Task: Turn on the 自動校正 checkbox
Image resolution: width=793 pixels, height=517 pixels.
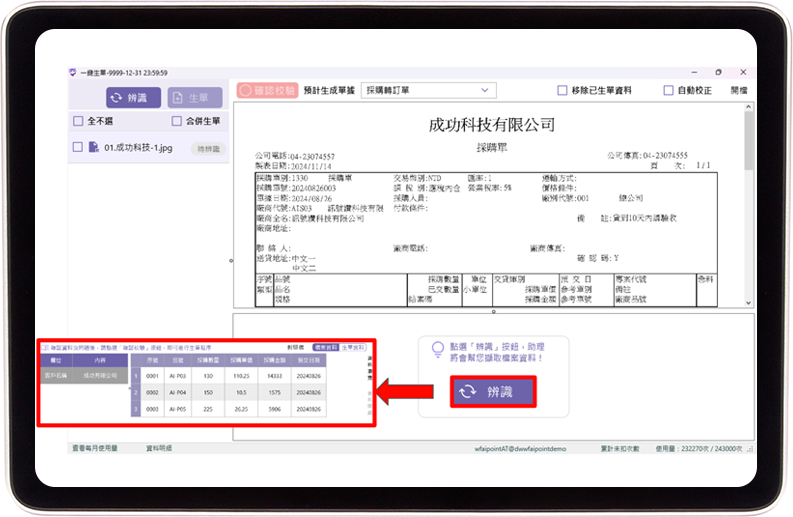Action: point(668,90)
